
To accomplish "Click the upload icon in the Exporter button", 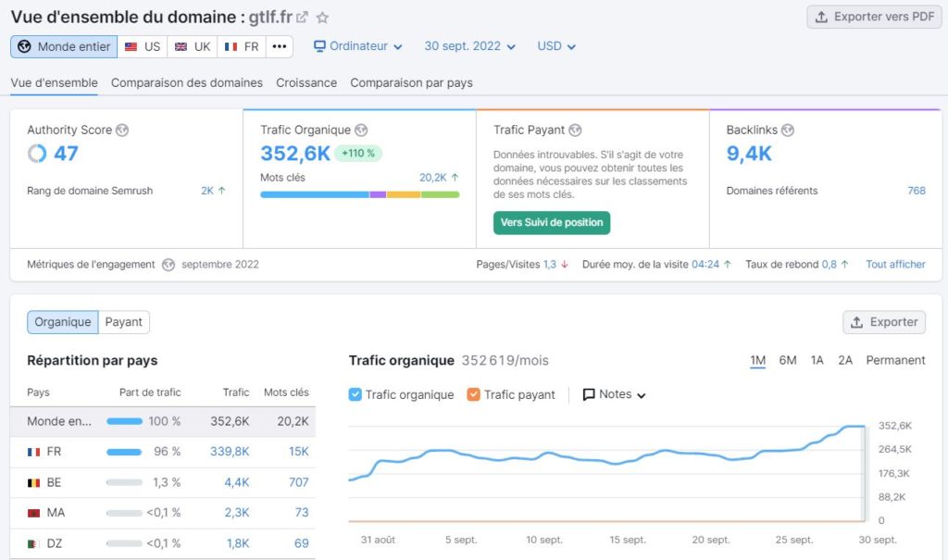I will [856, 322].
